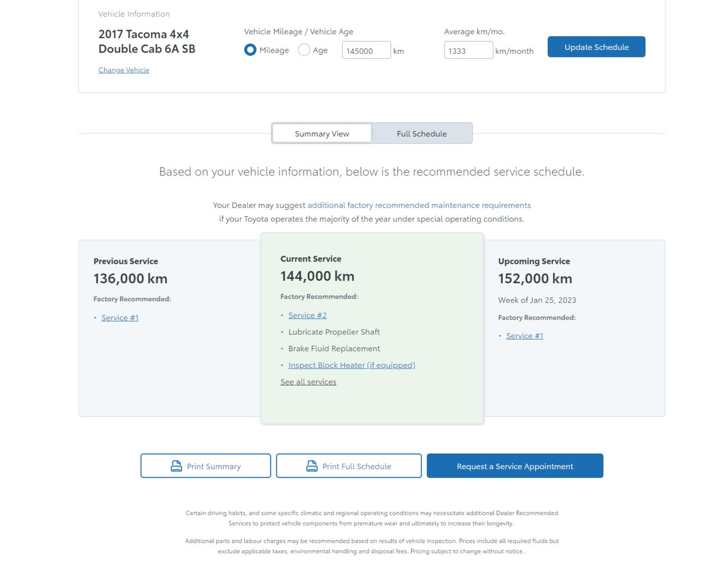
Task: Click the Brake Fluid Replacement item
Action: coord(334,348)
